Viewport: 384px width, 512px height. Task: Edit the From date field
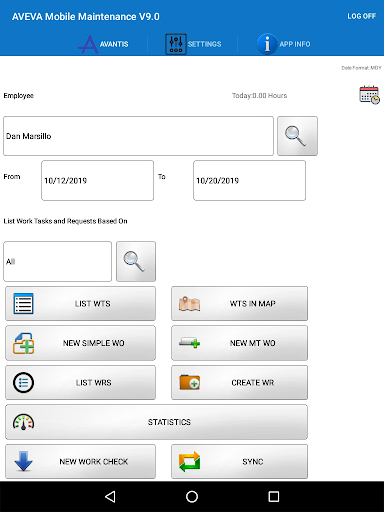click(x=97, y=180)
